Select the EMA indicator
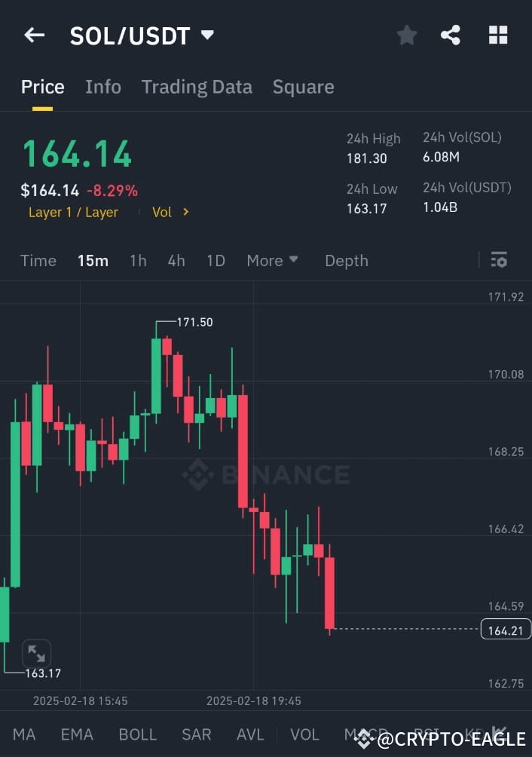The width and height of the screenshot is (532, 757). pyautogui.click(x=76, y=734)
